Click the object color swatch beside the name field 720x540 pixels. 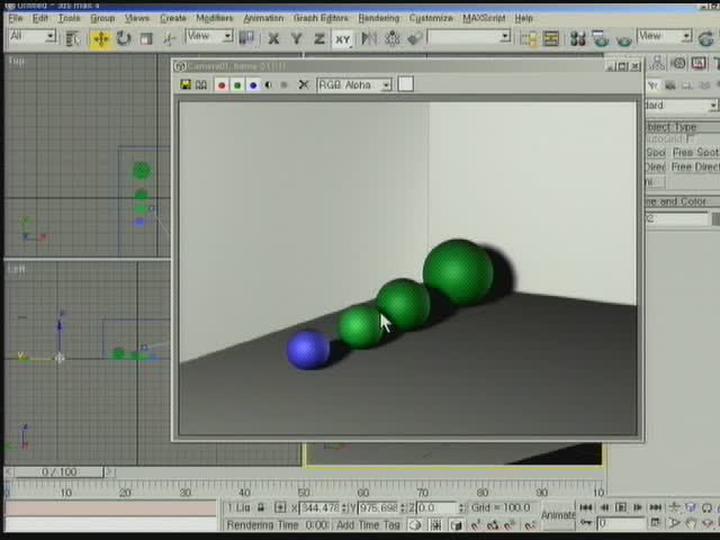pyautogui.click(x=716, y=219)
